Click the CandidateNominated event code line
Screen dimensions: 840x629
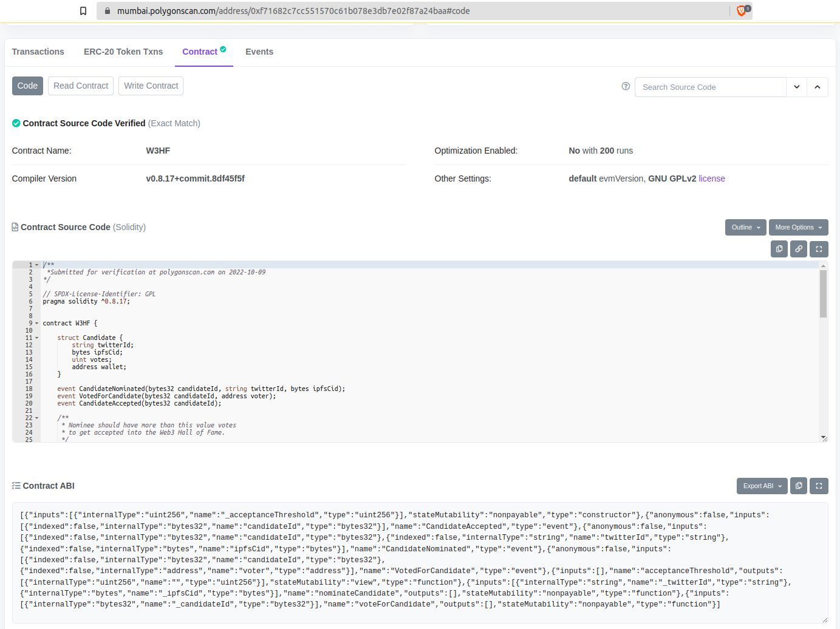(201, 389)
